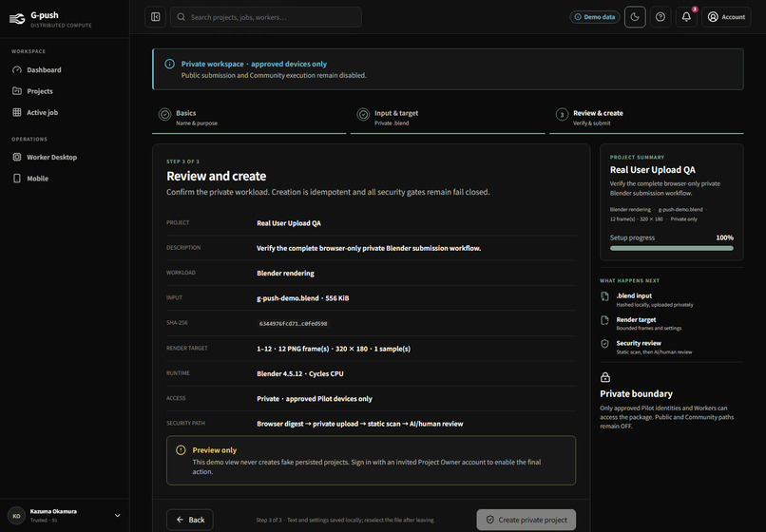Click the Projects folder icon

point(17,91)
